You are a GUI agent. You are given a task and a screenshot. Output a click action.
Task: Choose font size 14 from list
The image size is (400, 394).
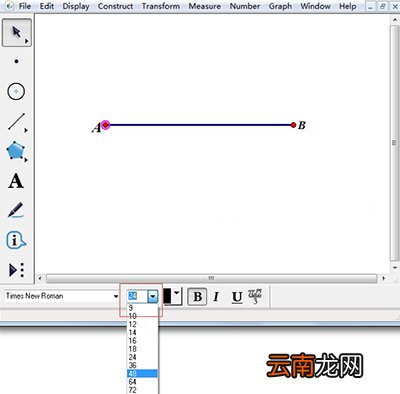(x=143, y=332)
